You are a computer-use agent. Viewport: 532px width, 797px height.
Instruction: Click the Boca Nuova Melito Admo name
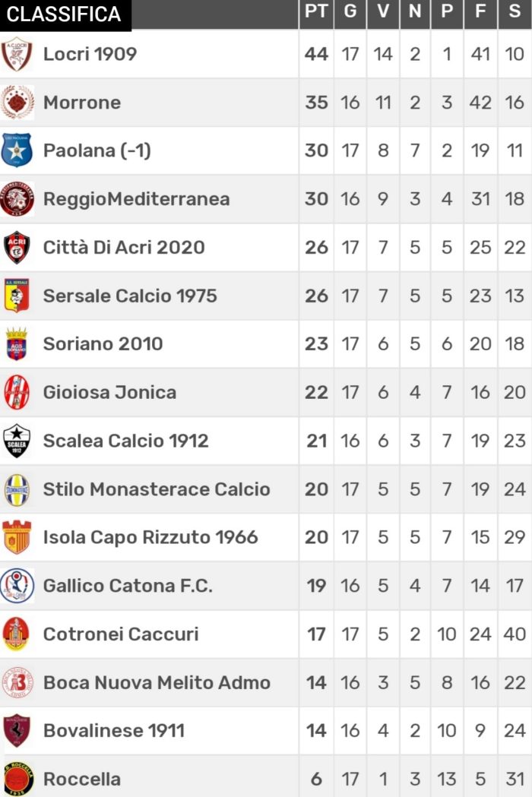click(x=157, y=682)
